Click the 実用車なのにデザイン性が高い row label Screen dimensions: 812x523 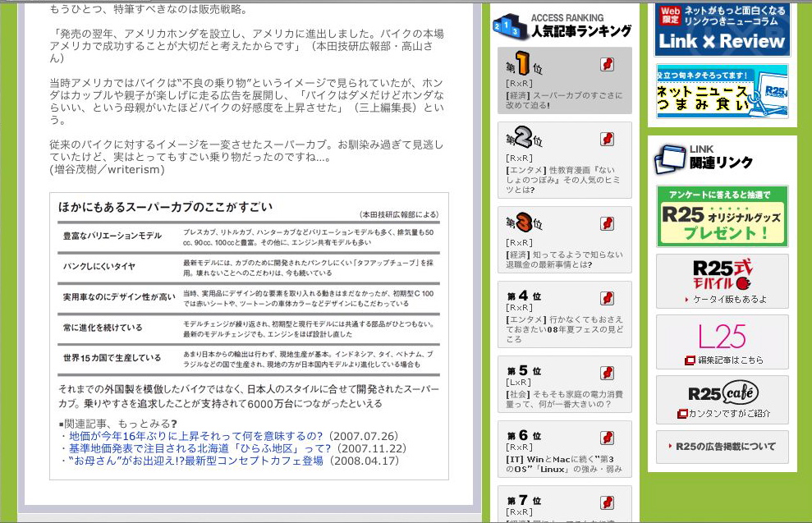pos(119,296)
